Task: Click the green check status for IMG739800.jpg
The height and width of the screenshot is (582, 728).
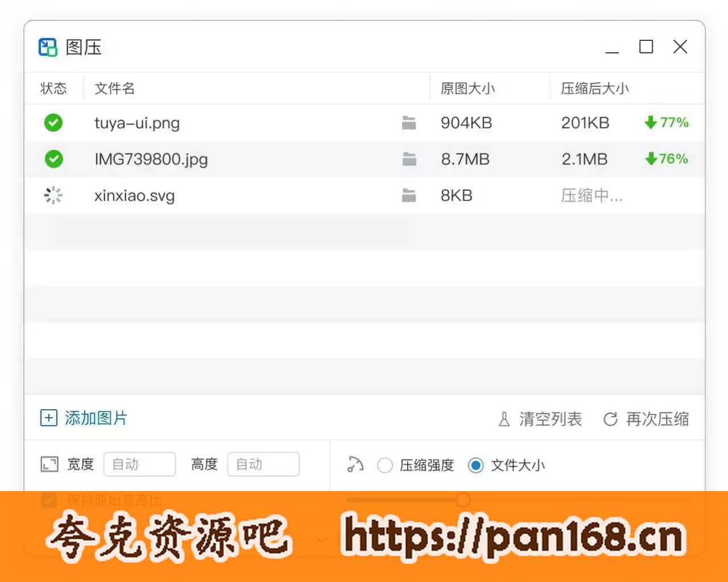Action: (x=53, y=159)
